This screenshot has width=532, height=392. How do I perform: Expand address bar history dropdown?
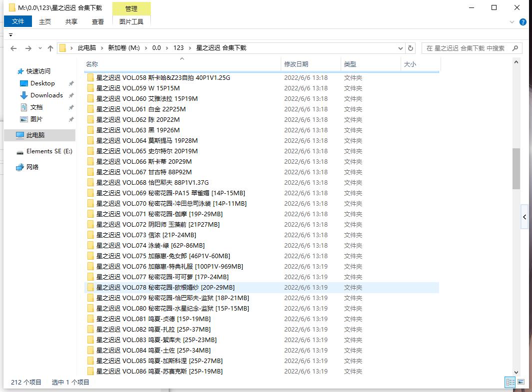[x=400, y=48]
